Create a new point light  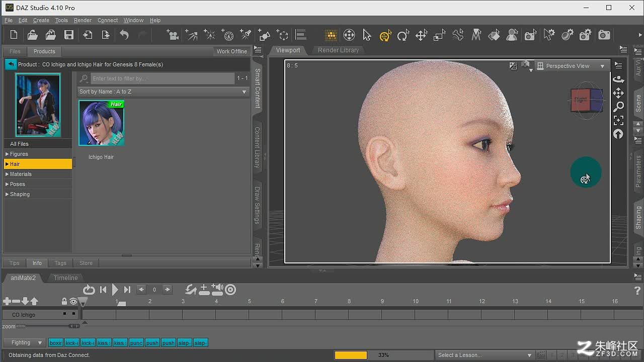click(x=209, y=35)
